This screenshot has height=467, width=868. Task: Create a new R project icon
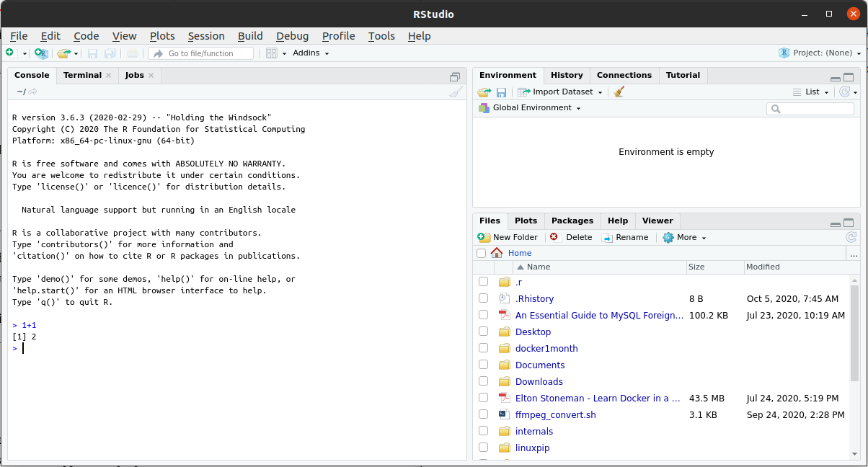click(x=41, y=53)
